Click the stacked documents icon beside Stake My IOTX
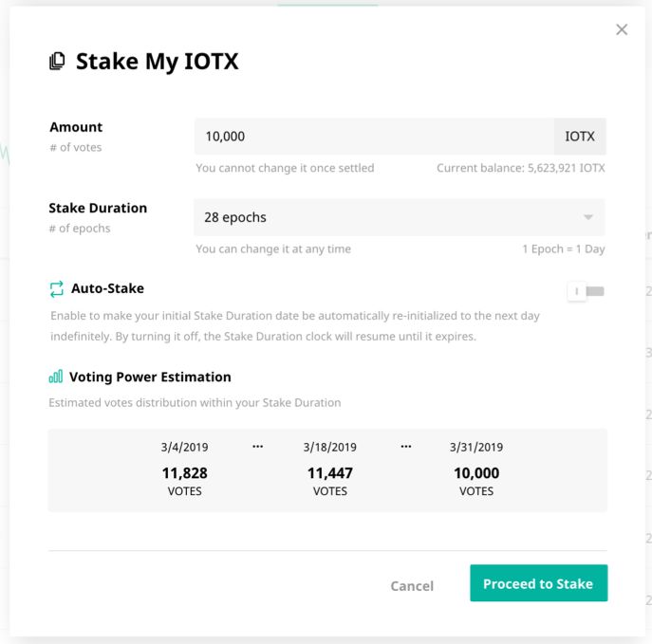Image resolution: width=652 pixels, height=644 pixels. [57, 62]
